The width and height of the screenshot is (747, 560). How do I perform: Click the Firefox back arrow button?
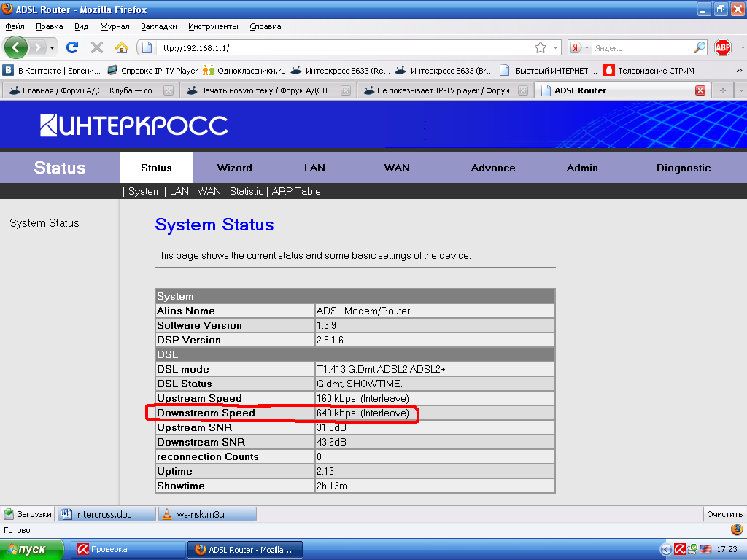click(16, 47)
